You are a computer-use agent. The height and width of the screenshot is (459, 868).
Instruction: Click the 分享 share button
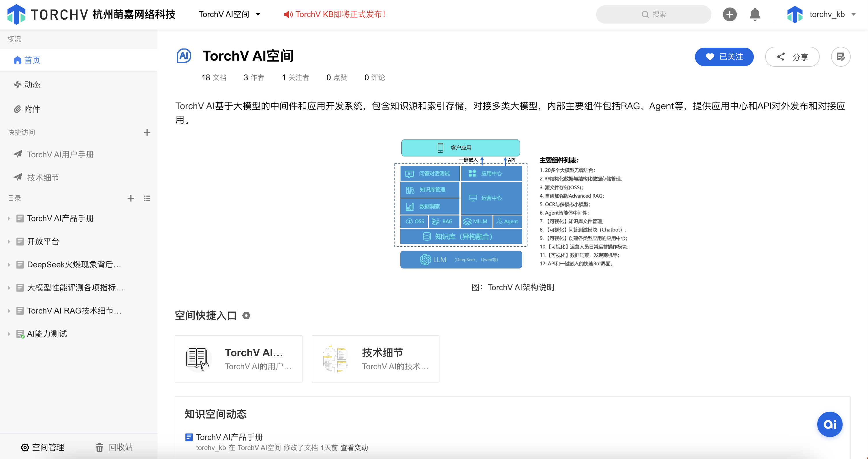click(792, 57)
